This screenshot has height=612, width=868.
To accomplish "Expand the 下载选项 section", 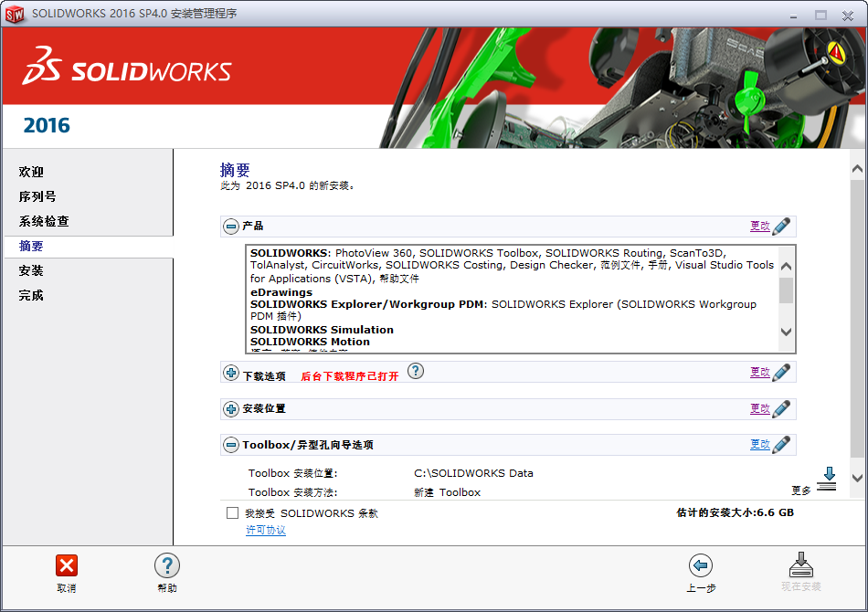I will (231, 373).
